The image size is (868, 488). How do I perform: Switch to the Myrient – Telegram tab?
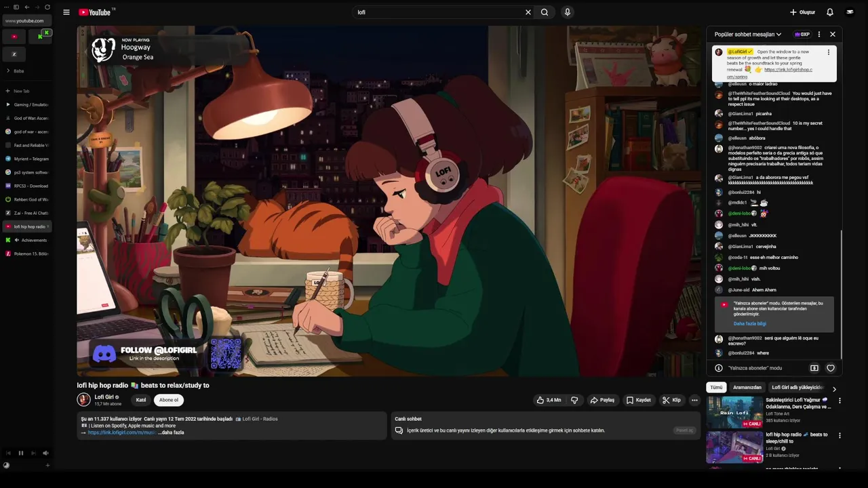point(27,159)
